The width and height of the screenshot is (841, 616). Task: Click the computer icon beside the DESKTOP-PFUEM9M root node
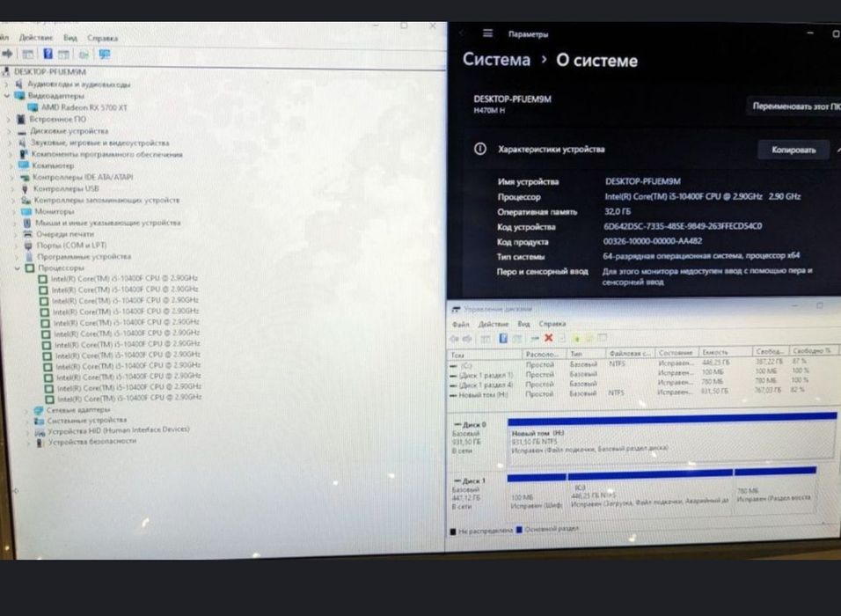pyautogui.click(x=5, y=72)
